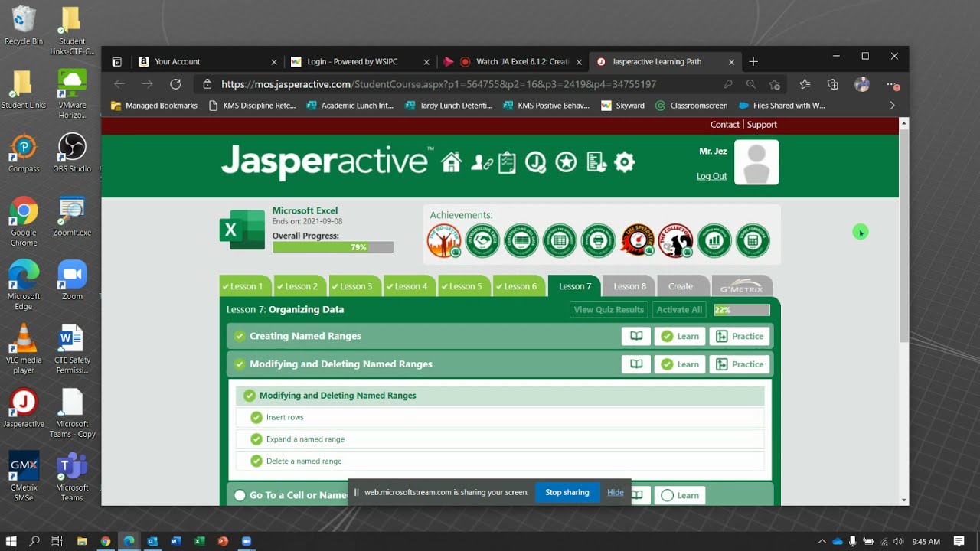The height and width of the screenshot is (551, 980).
Task: Switch to Lesson 3 tab
Action: click(354, 286)
